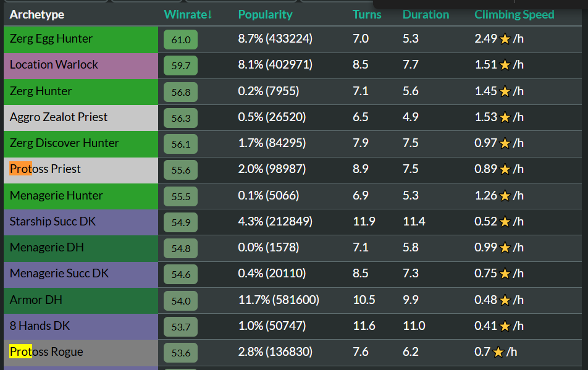The width and height of the screenshot is (588, 370).
Task: Click the 56.8 winrate badge
Action: pyautogui.click(x=181, y=92)
